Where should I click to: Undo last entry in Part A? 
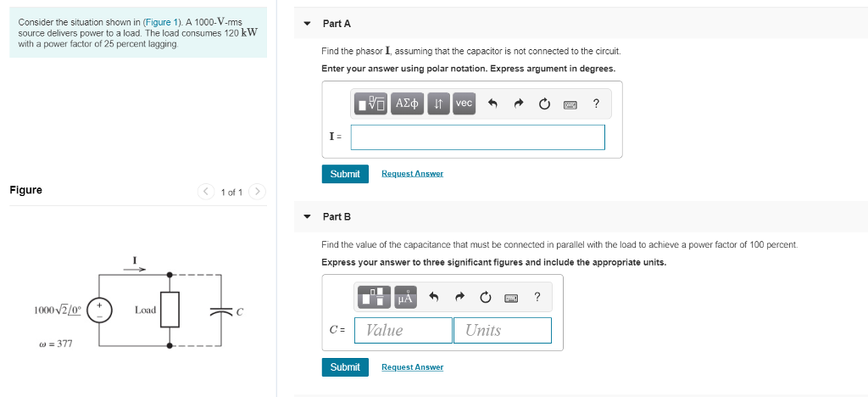[492, 104]
